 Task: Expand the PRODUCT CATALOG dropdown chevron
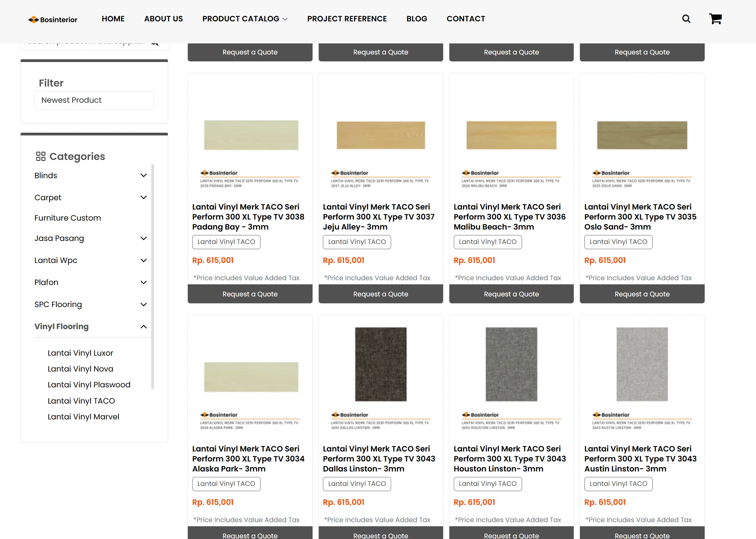coord(285,19)
